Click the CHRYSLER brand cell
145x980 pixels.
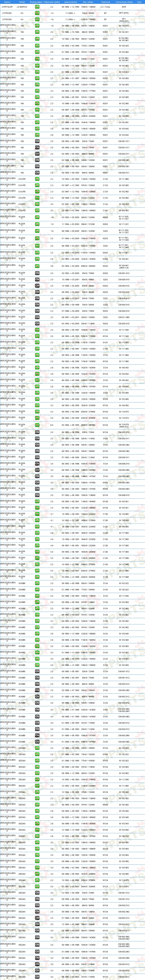coord(7,7)
